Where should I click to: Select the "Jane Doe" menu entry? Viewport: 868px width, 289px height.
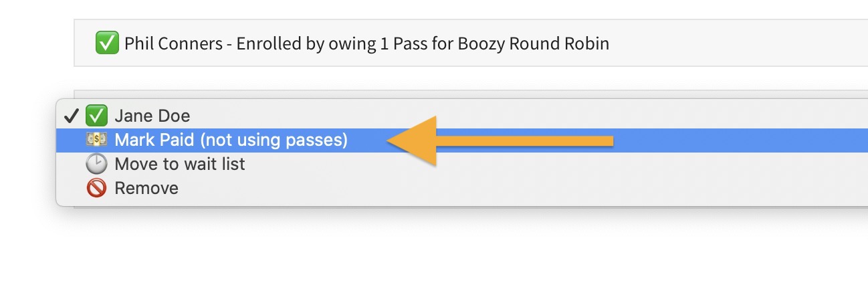point(152,116)
